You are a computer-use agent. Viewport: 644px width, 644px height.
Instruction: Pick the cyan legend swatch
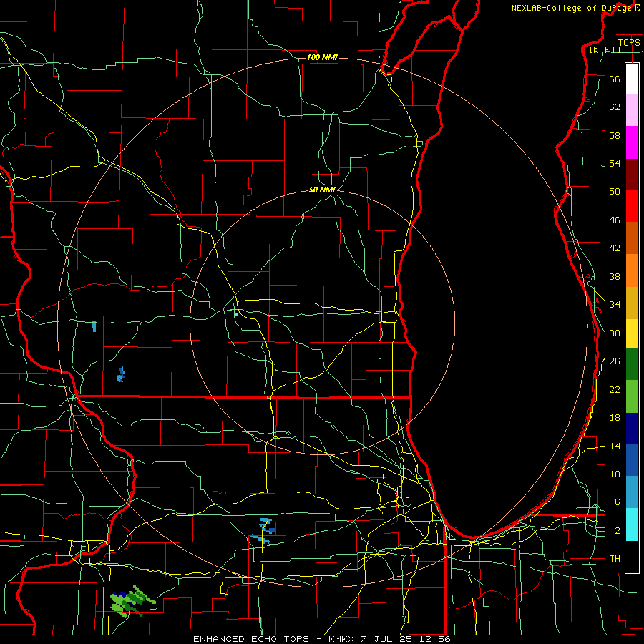[632, 525]
